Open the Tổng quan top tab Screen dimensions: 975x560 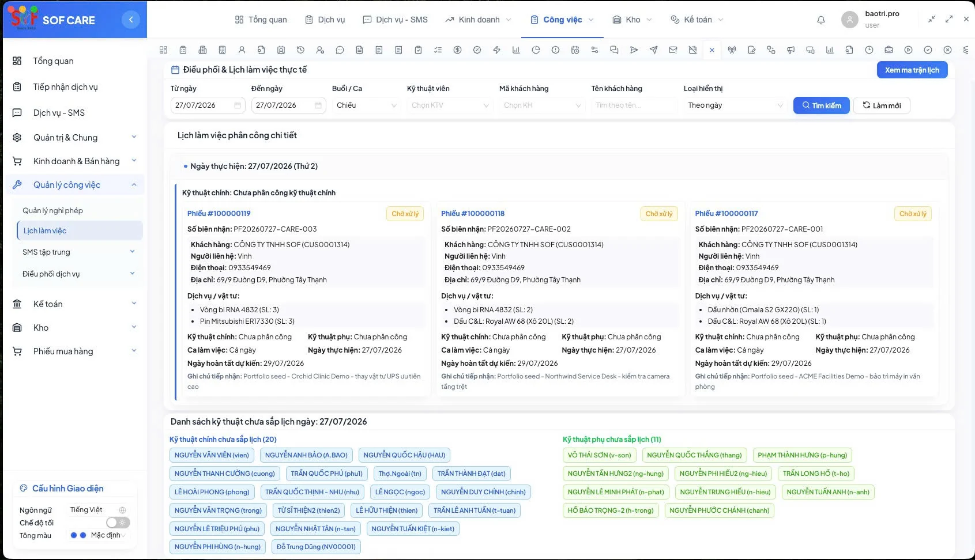[261, 20]
